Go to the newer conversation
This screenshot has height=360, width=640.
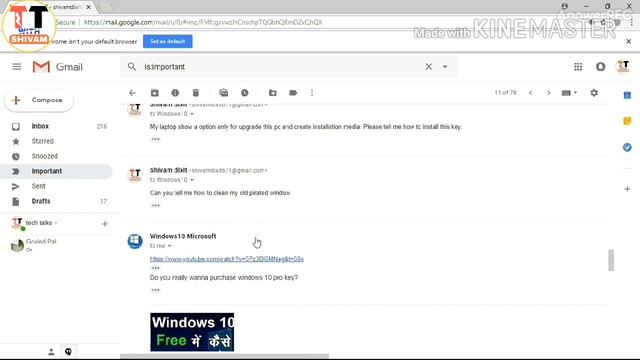(531, 93)
